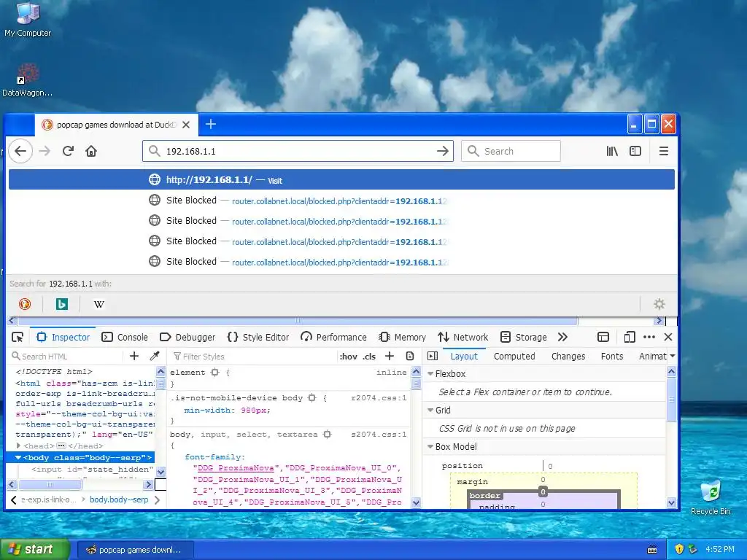Viewport: 747px width, 560px height.
Task: Collapse the Box Model section
Action: click(430, 447)
